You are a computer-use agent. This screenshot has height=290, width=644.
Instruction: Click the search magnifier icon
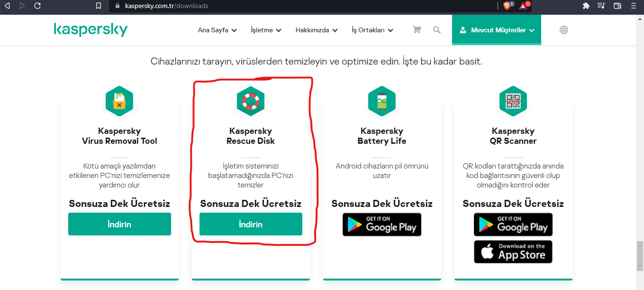click(437, 29)
